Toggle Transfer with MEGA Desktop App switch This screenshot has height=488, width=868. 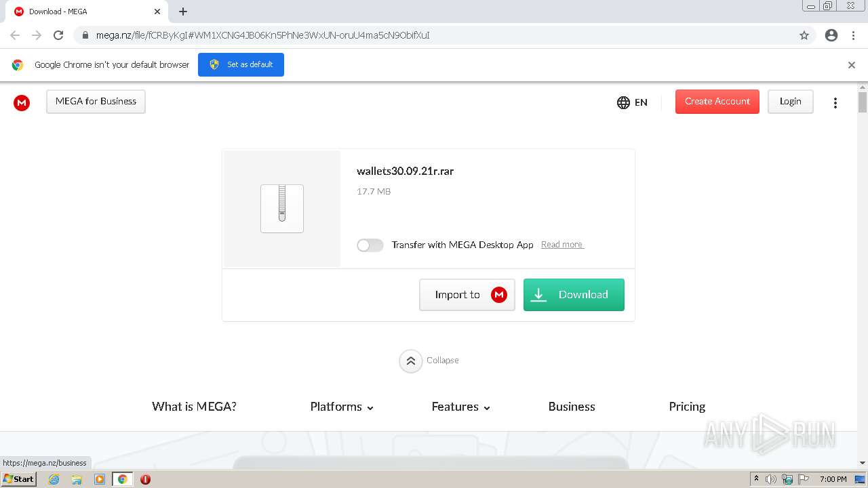370,245
